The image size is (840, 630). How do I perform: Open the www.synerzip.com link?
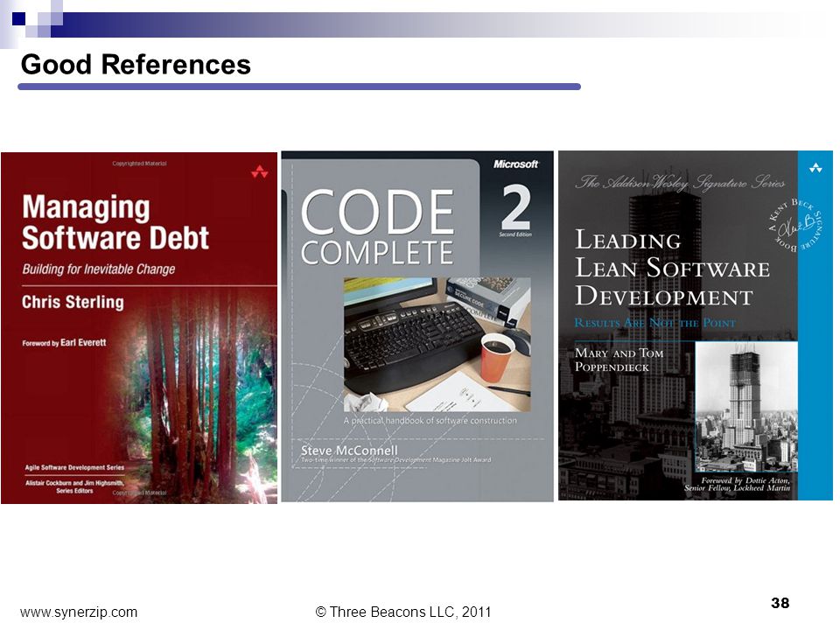(x=79, y=612)
